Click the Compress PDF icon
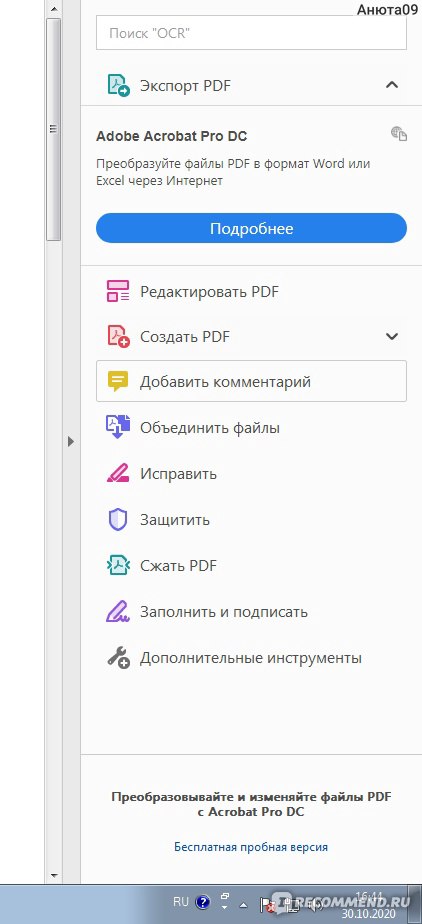Image resolution: width=422 pixels, height=924 pixels. tap(118, 566)
